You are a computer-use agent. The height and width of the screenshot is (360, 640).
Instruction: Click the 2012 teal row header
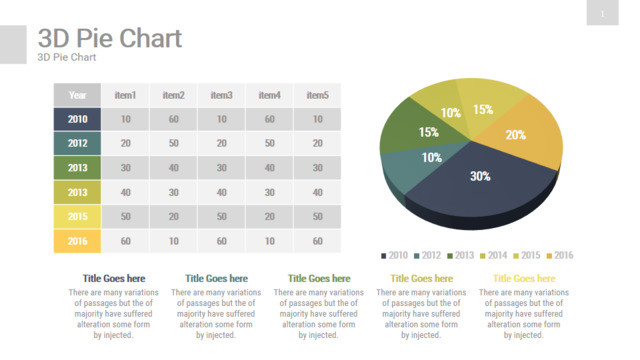[x=77, y=143]
